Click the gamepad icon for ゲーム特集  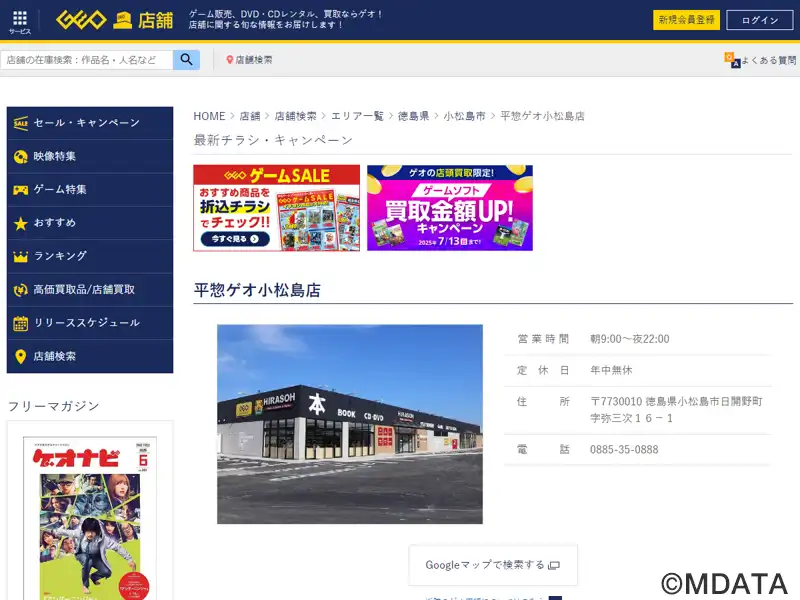[x=20, y=190]
